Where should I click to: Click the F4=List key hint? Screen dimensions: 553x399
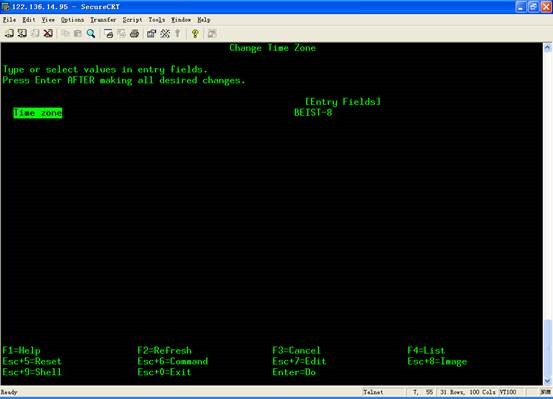point(426,350)
